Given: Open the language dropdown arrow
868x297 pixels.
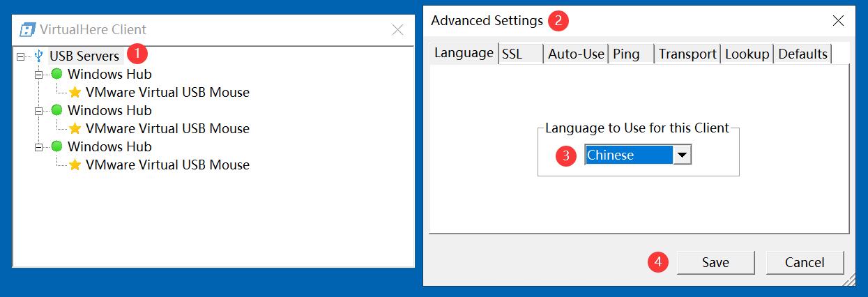Looking at the screenshot, I should (x=683, y=155).
